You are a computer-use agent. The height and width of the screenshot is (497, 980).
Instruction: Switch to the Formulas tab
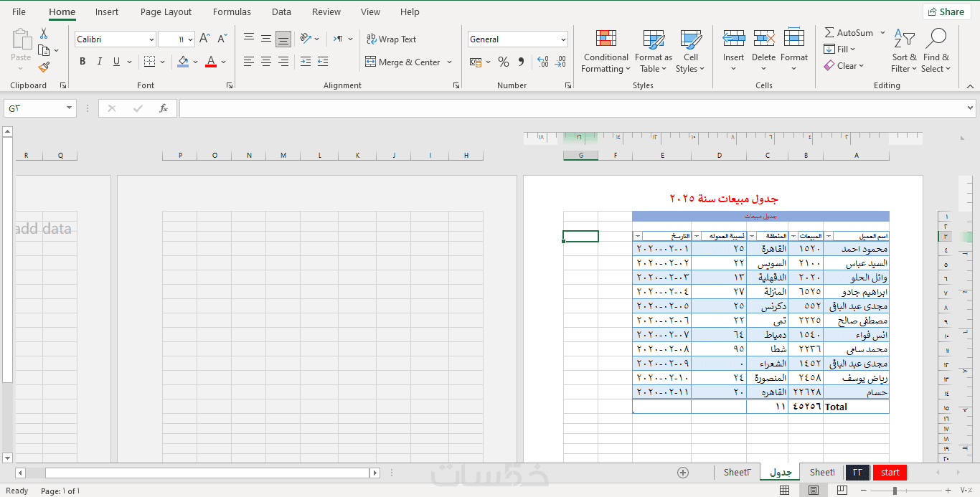232,11
